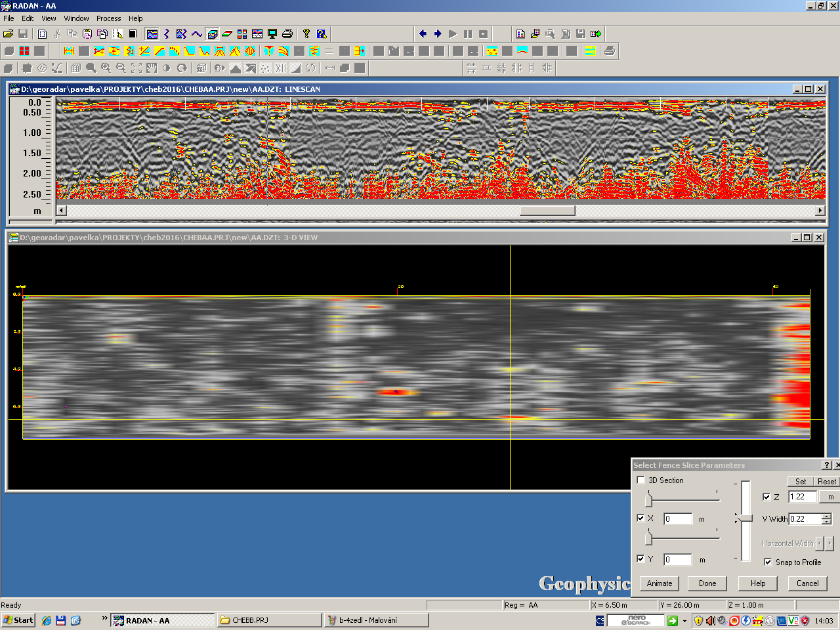Switch to b-4zedl Malování taskbar window
This screenshot has width=840, height=630.
point(377,619)
